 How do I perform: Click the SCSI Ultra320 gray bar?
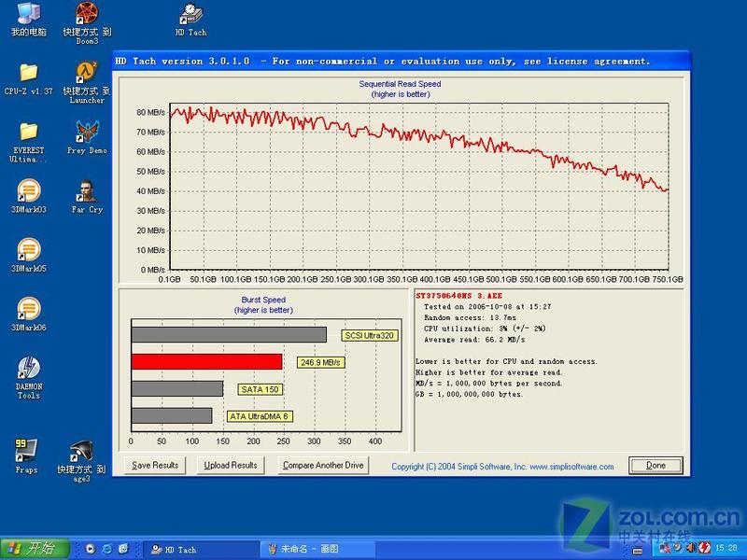click(229, 335)
